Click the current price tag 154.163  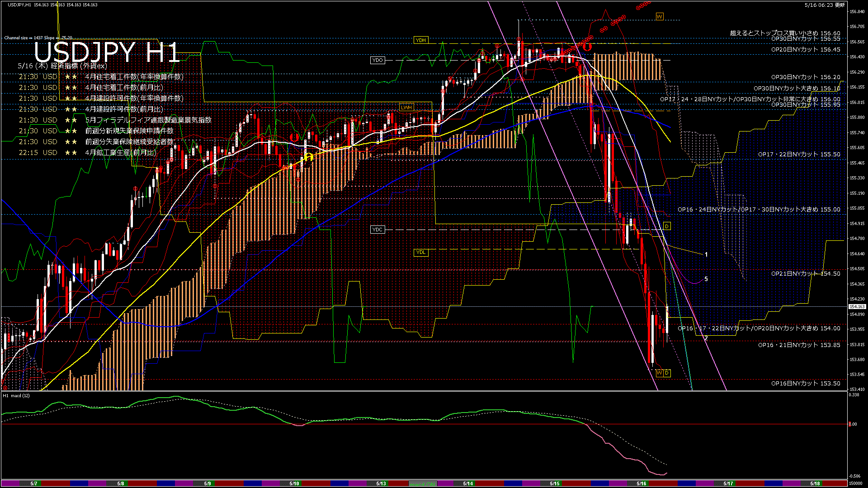pos(857,307)
